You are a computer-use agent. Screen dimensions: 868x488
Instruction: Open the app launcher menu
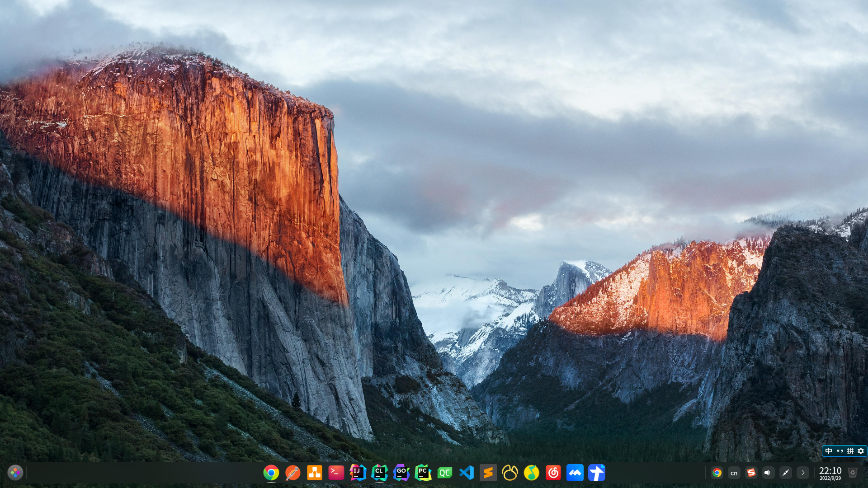click(x=15, y=473)
